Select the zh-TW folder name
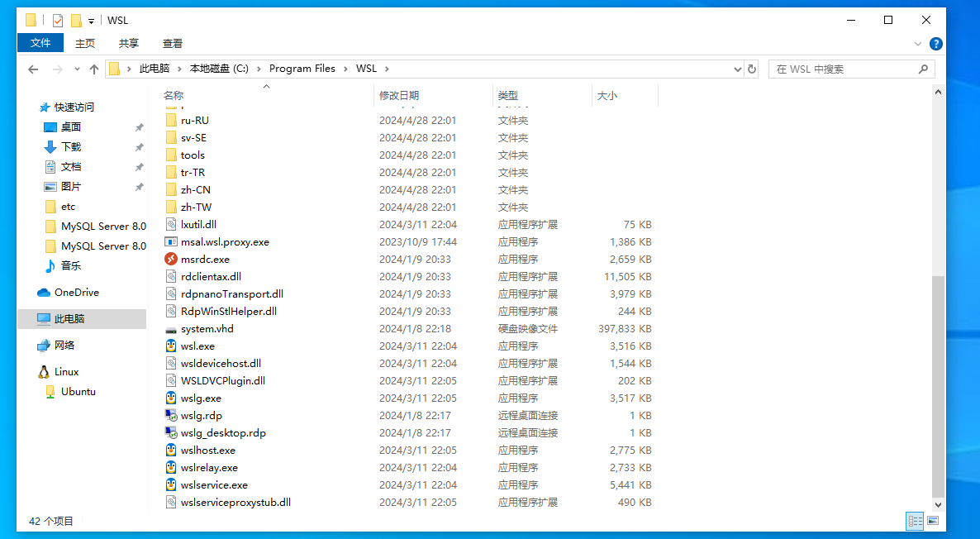Image resolution: width=980 pixels, height=539 pixels. (197, 207)
